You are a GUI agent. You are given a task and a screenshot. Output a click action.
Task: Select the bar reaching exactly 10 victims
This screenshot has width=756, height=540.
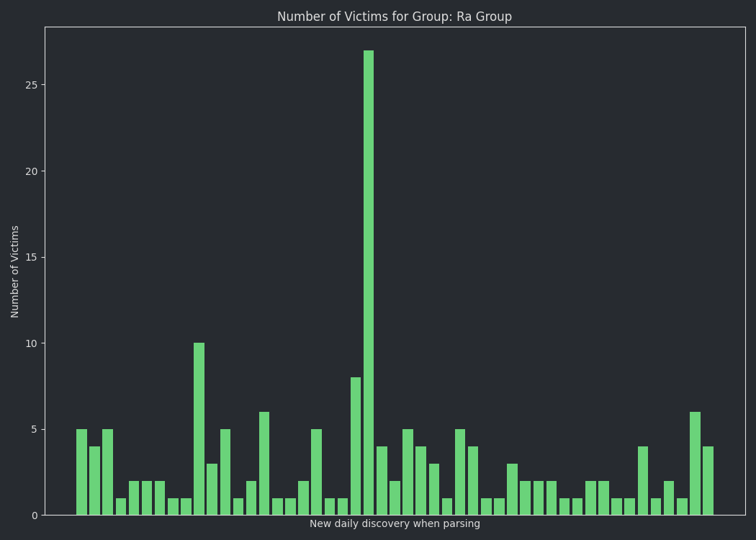[x=199, y=429]
